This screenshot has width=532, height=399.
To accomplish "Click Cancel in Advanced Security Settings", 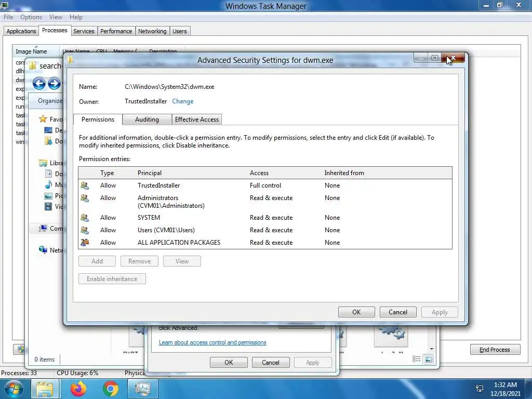I will pyautogui.click(x=398, y=312).
